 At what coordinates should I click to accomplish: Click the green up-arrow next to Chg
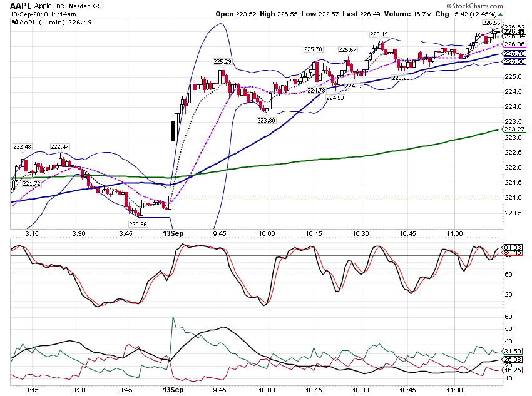pyautogui.click(x=501, y=14)
